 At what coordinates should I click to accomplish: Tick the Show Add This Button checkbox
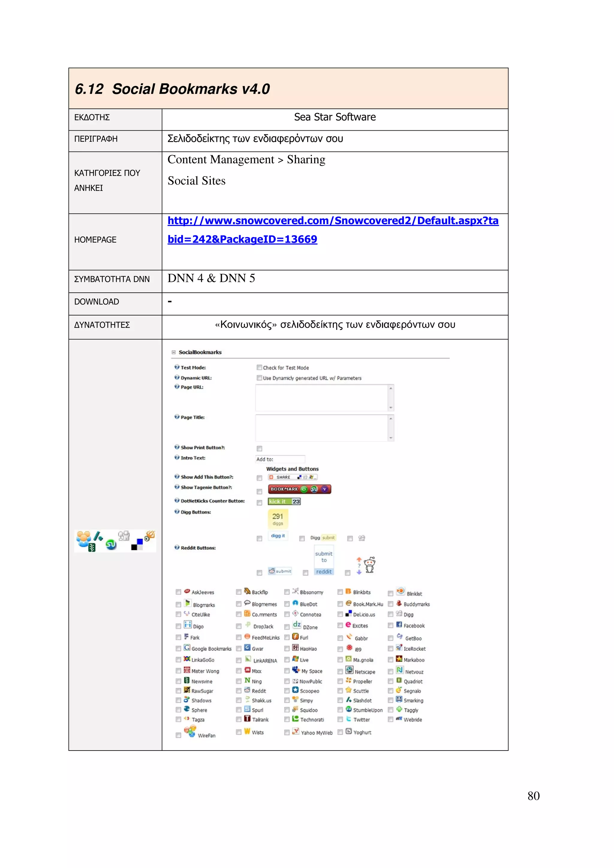click(259, 478)
